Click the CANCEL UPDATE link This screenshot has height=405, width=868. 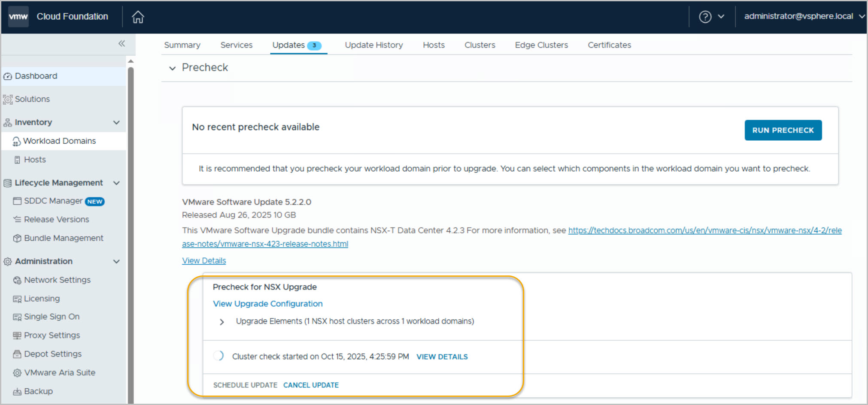click(x=311, y=385)
